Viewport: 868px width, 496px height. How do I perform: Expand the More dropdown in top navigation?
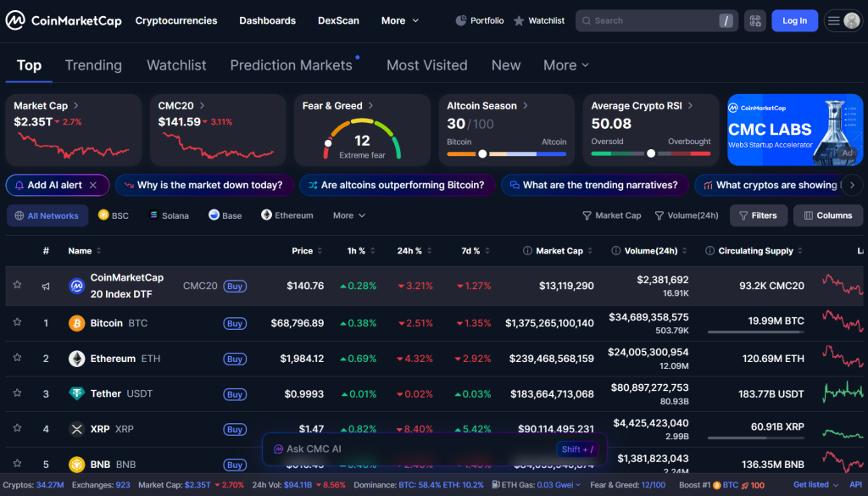pyautogui.click(x=400, y=20)
